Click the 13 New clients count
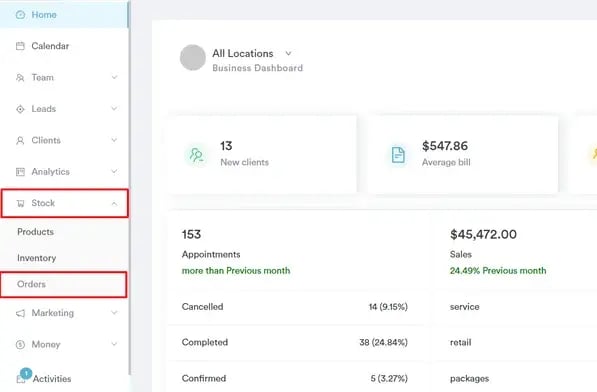 tap(226, 146)
